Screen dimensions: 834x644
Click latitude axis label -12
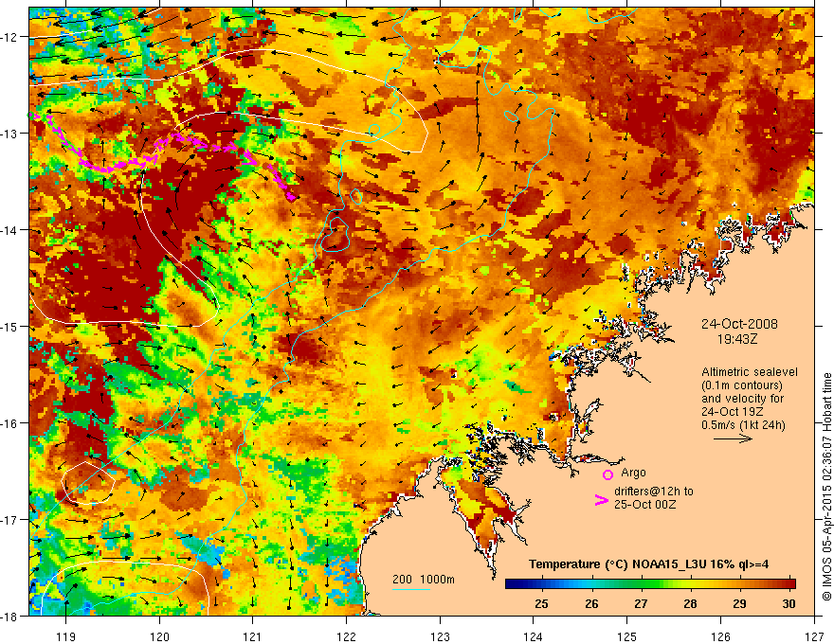coord(9,37)
